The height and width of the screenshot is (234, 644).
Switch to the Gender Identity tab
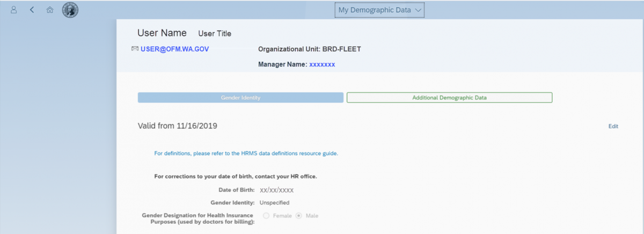240,98
